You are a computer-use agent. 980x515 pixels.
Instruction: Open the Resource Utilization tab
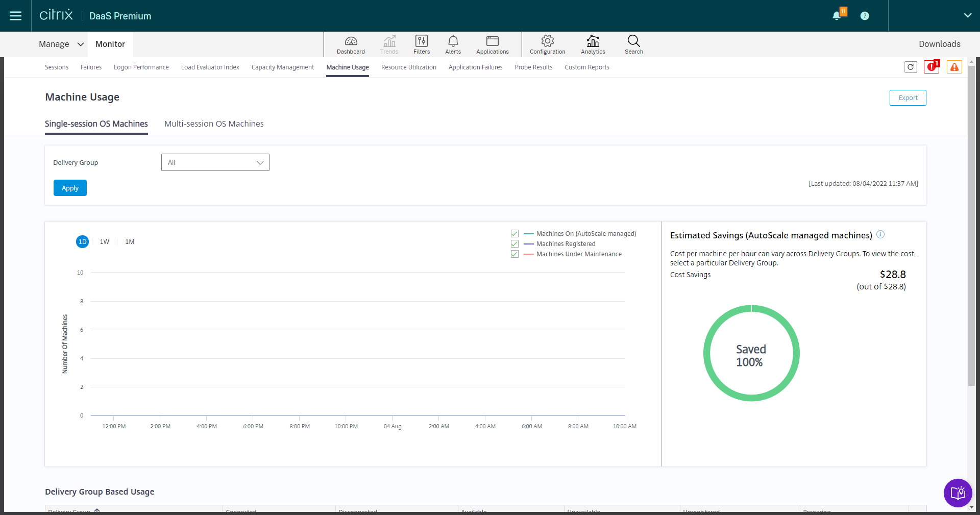[408, 67]
